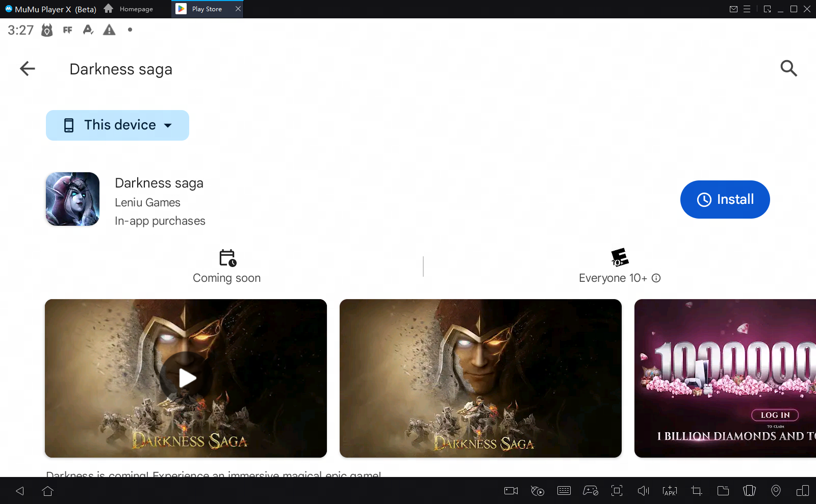
Task: Open the MuMu Player hamburger menu
Action: pos(747,9)
